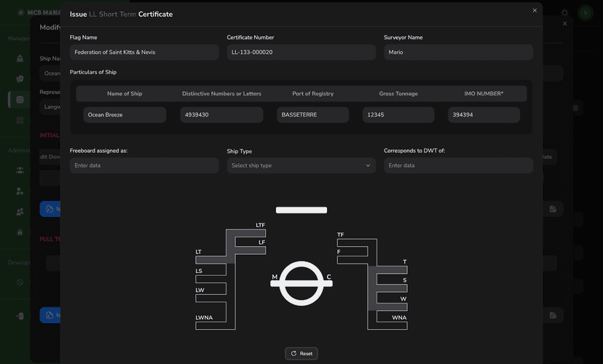Click the blue Issue button under FULL TERM
Screen dimensions: 603x364
pos(50,315)
